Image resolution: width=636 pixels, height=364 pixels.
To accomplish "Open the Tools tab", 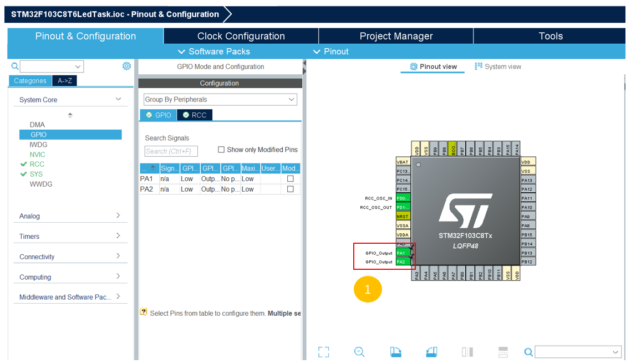I will [x=550, y=36].
